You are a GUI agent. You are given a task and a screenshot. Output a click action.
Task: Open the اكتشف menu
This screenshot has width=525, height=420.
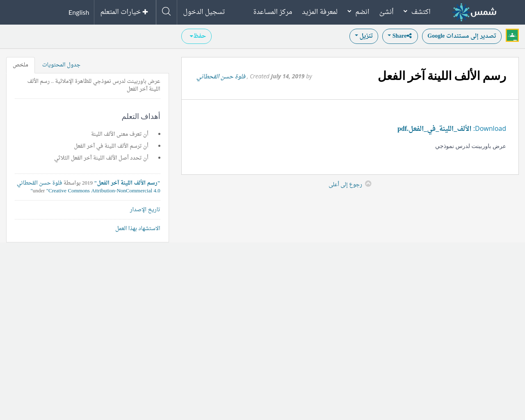[x=417, y=11]
